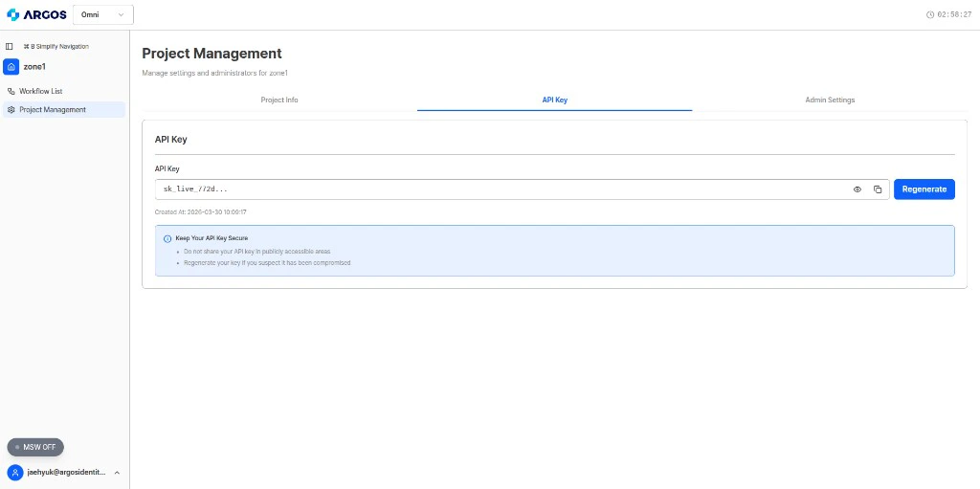
Task: Select the zone1 project name
Action: [35, 66]
